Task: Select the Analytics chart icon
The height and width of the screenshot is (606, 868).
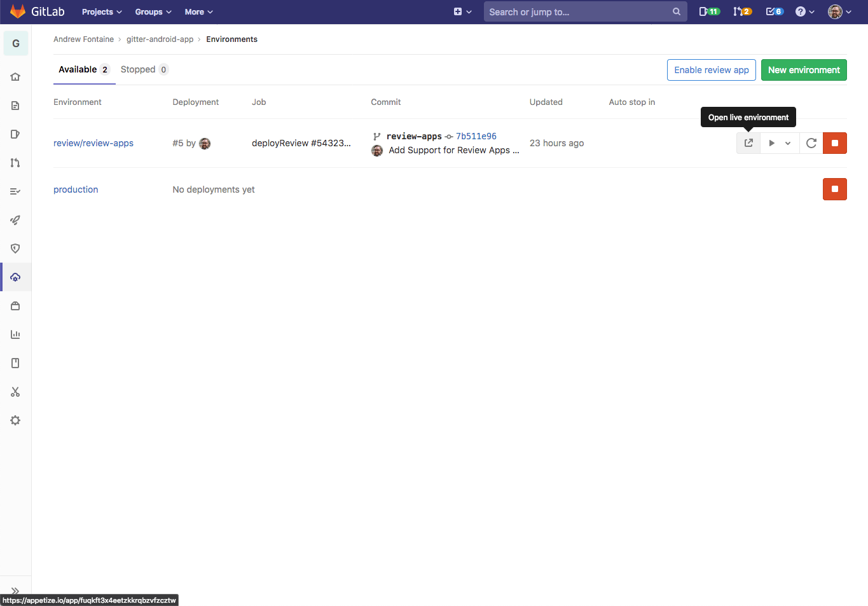Action: pos(15,334)
